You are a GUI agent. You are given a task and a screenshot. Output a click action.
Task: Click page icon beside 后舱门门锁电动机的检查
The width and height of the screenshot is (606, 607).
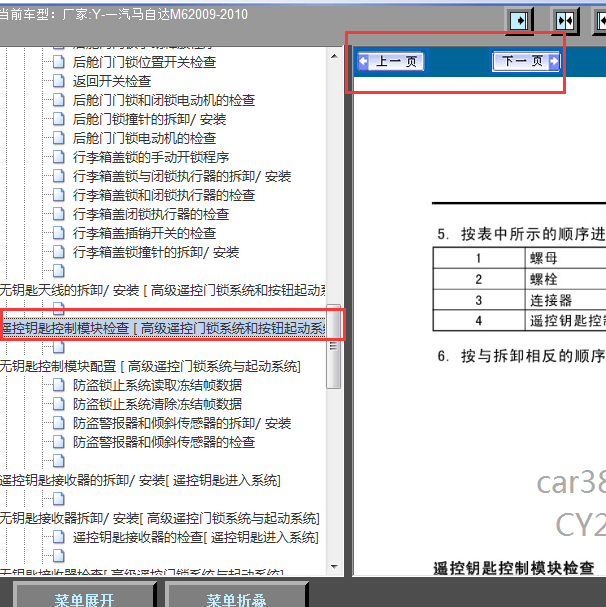pyautogui.click(x=58, y=137)
